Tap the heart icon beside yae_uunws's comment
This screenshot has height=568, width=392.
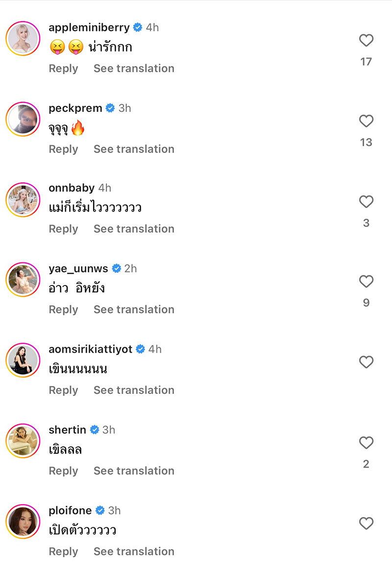coord(366,282)
